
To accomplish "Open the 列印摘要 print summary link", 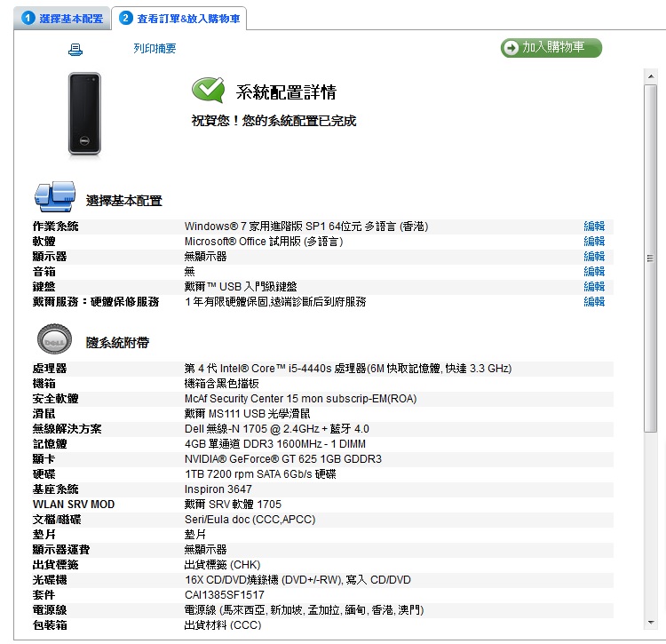I will pyautogui.click(x=155, y=49).
